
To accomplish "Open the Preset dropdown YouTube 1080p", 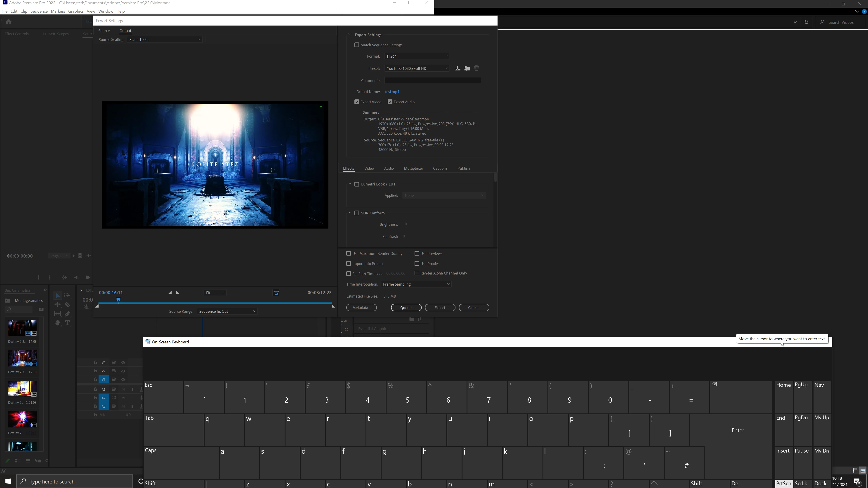I will (416, 68).
